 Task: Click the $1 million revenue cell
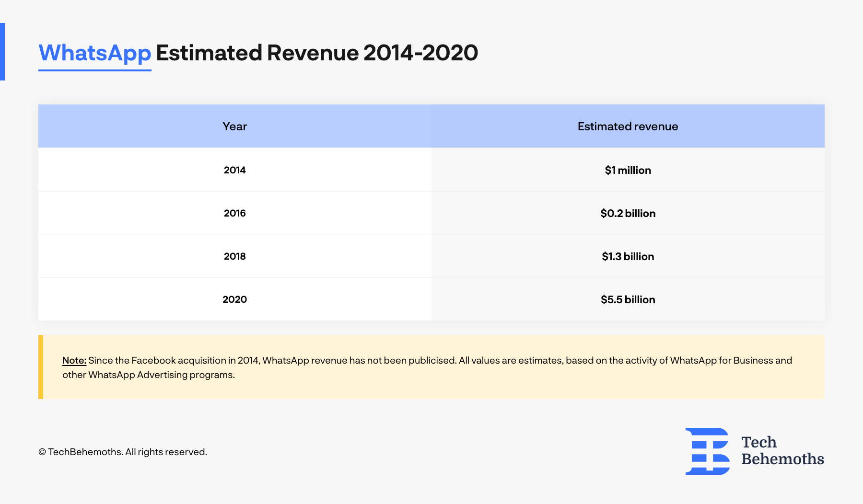pyautogui.click(x=628, y=170)
